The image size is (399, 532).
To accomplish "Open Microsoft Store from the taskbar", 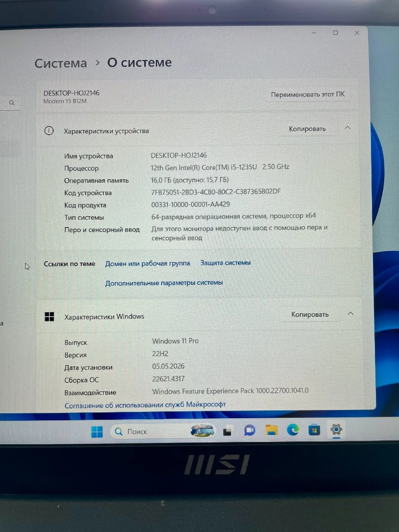I will coord(314,430).
